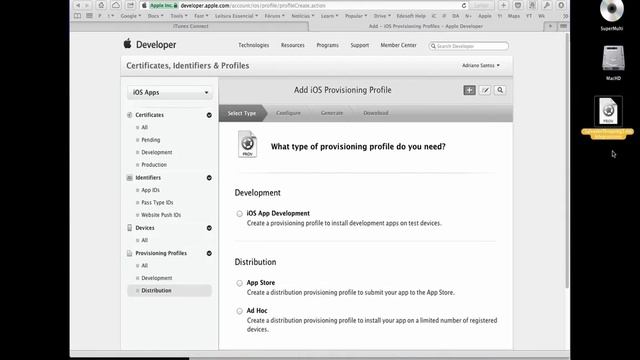Click the Select Type wizard step
The width and height of the screenshot is (640, 360).
click(x=242, y=113)
